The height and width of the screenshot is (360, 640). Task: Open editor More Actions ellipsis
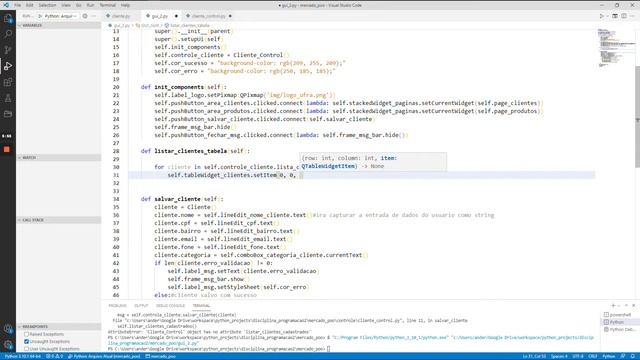point(633,16)
